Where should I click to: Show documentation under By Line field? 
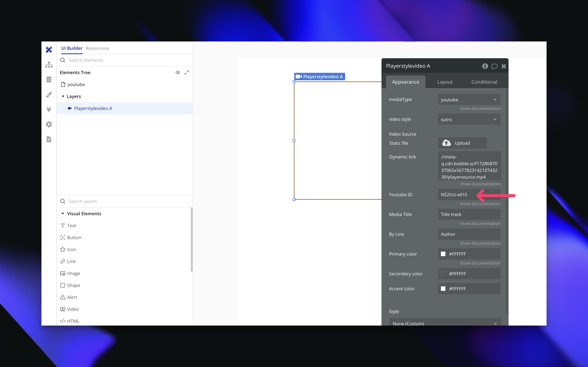[x=480, y=243]
